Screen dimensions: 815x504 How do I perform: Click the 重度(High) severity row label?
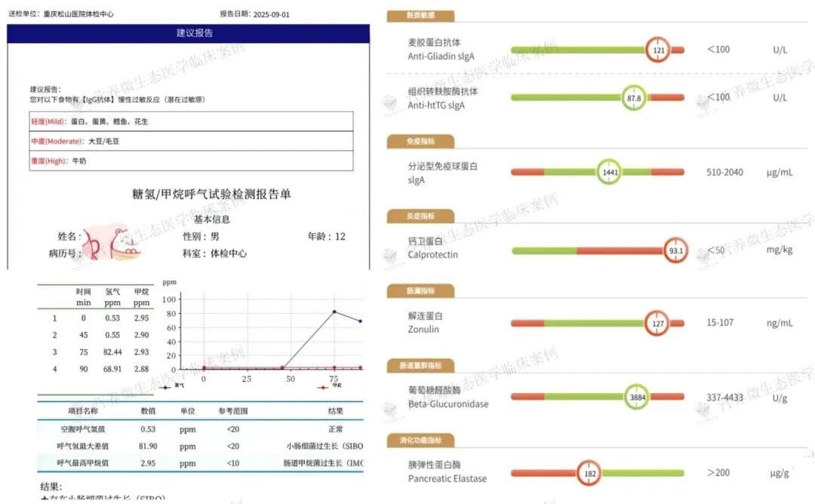(48, 161)
